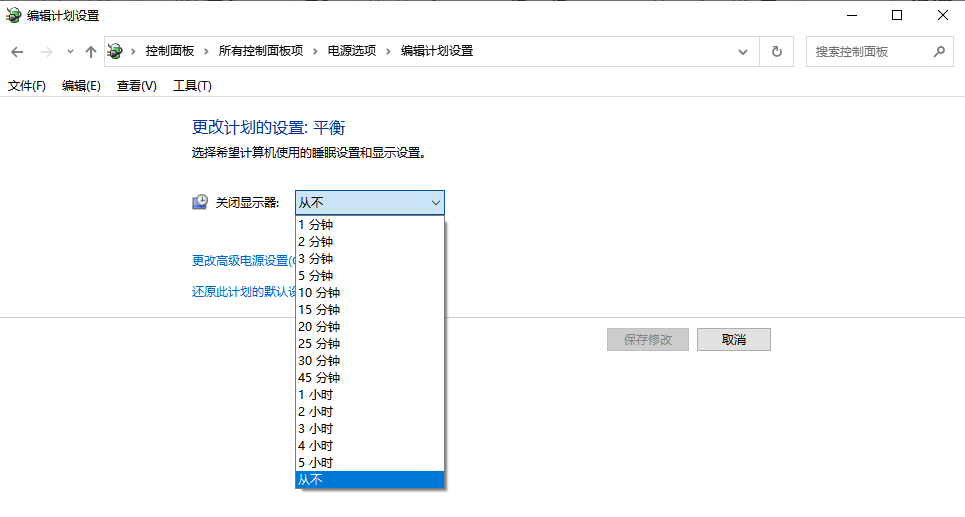
Task: Select 5 分钟 from the list
Action: tap(369, 276)
